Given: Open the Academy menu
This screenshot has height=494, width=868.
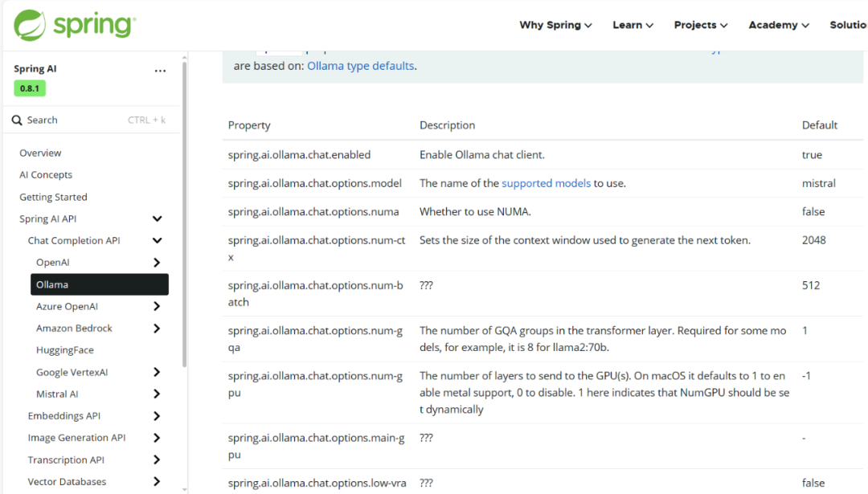Looking at the screenshot, I should click(x=778, y=25).
